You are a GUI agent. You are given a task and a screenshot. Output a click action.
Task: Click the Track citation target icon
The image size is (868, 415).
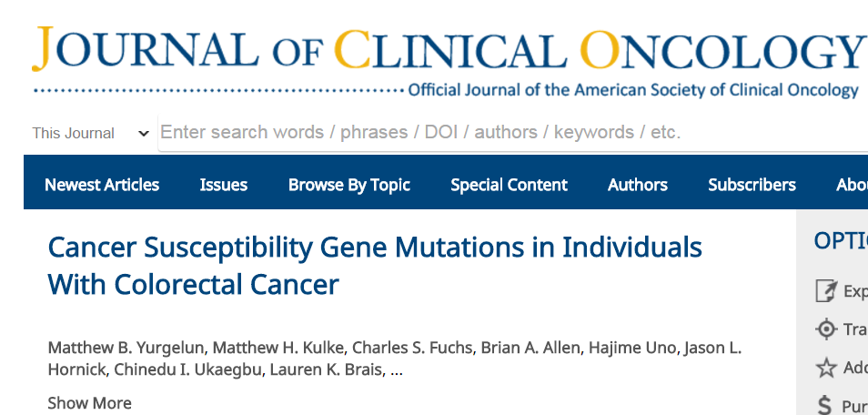[826, 329]
